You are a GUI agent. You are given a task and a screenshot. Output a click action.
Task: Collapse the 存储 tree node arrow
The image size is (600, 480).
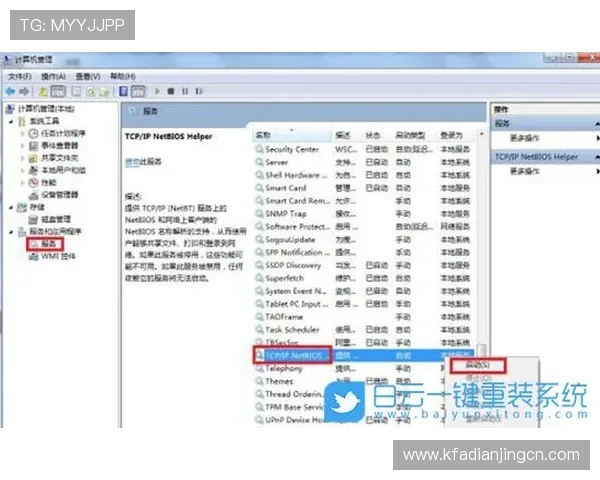(x=11, y=207)
